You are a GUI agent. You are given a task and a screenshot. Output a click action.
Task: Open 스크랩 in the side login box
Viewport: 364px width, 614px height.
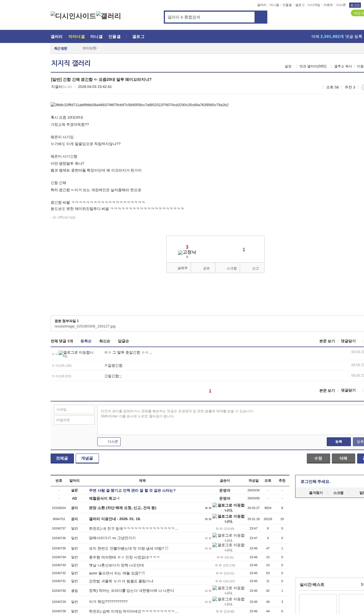point(338,493)
